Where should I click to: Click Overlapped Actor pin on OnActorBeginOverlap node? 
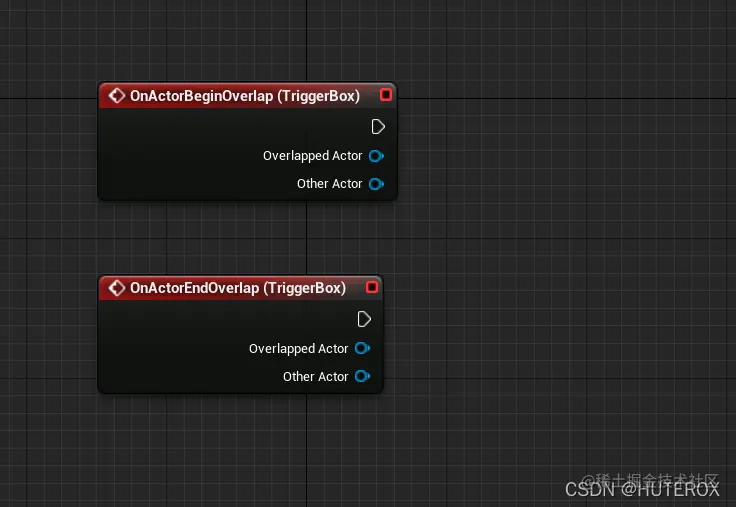376,156
